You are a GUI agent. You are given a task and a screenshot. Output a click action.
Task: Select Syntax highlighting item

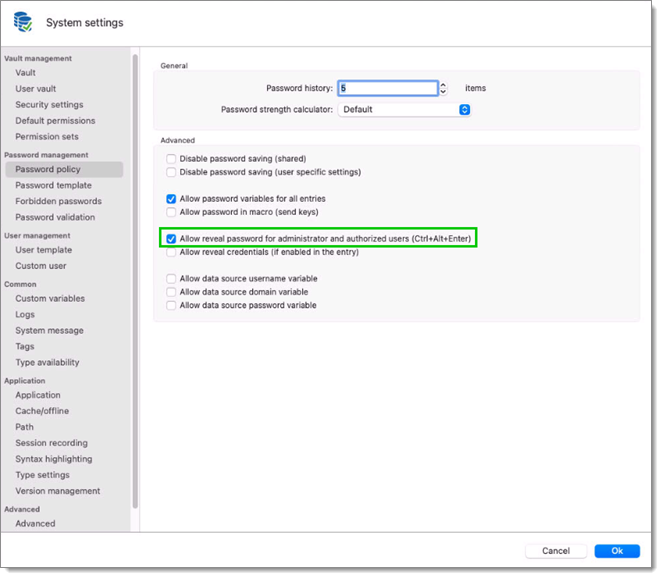(54, 459)
